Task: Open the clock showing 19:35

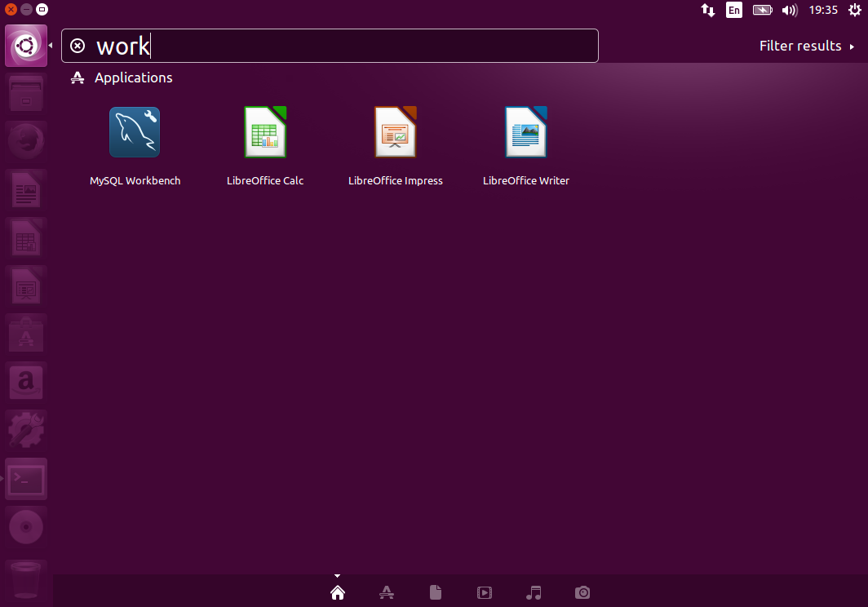Action: (823, 10)
